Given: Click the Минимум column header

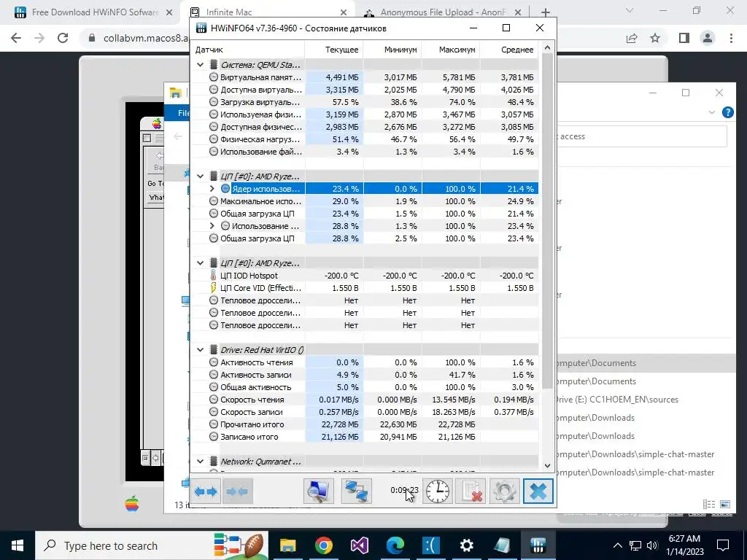Looking at the screenshot, I should pos(392,50).
